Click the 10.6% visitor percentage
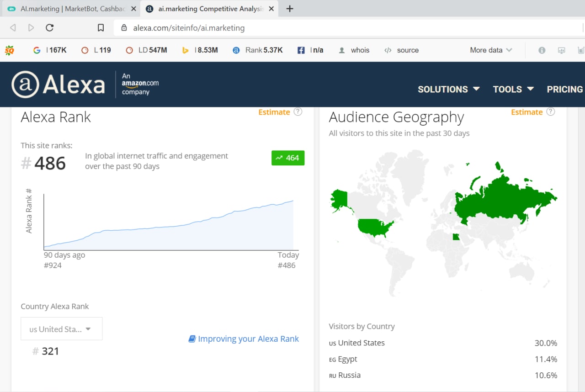 coord(546,375)
